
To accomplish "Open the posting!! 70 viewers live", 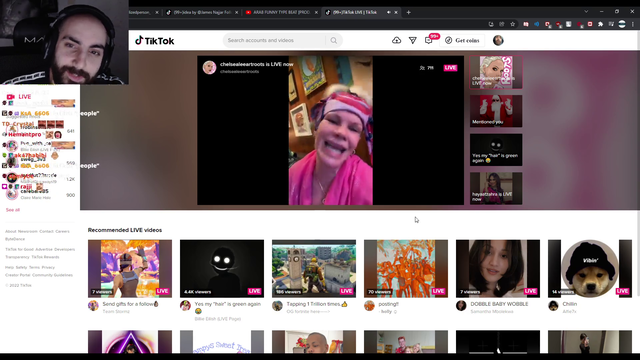I will pos(406,269).
